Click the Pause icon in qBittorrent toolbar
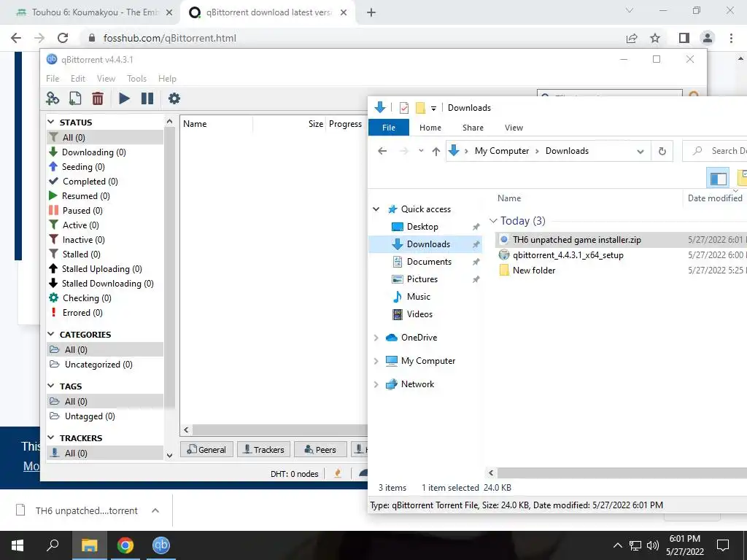Viewport: 747px width, 560px height. click(147, 98)
